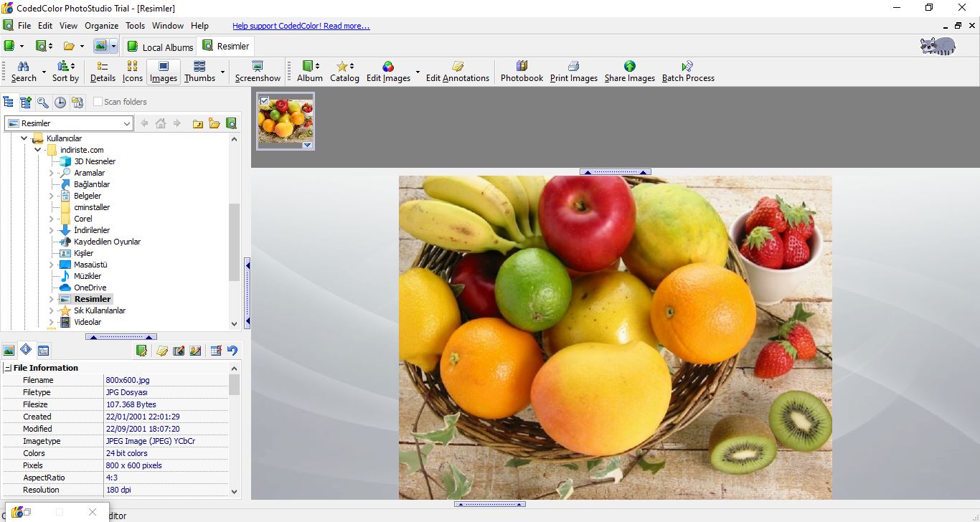Start the Screenshow slideshow
Viewport: 980px width, 522px height.
(x=258, y=72)
